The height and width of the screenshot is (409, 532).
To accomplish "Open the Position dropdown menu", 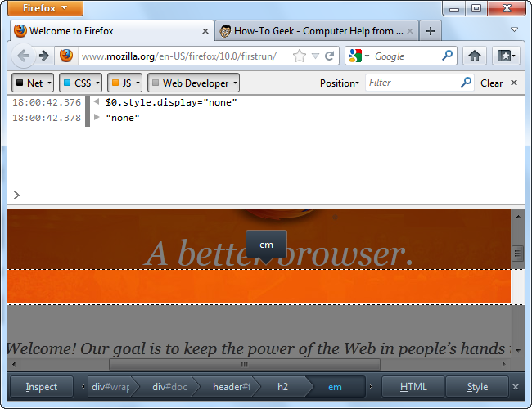I will tap(340, 83).
